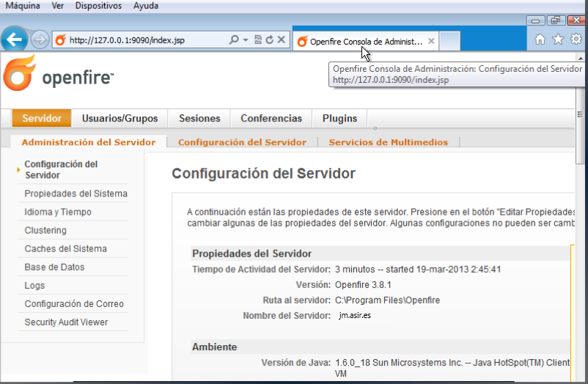The width and height of the screenshot is (588, 384).
Task: Click the browser forward arrow button
Action: [x=40, y=40]
